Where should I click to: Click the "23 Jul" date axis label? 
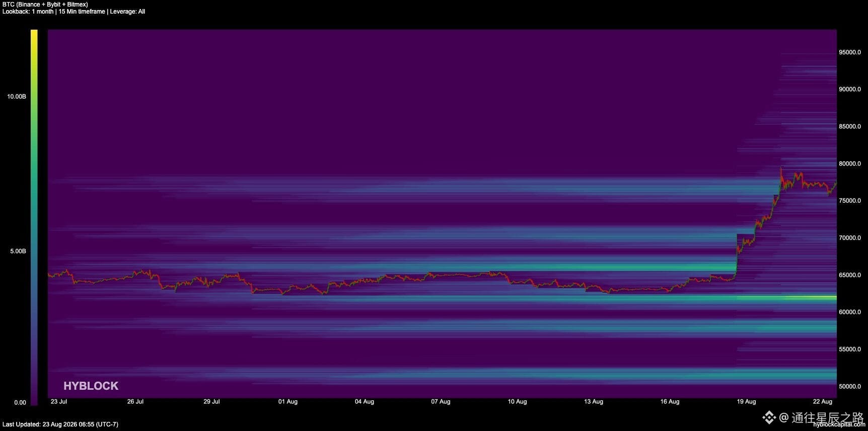tap(59, 402)
